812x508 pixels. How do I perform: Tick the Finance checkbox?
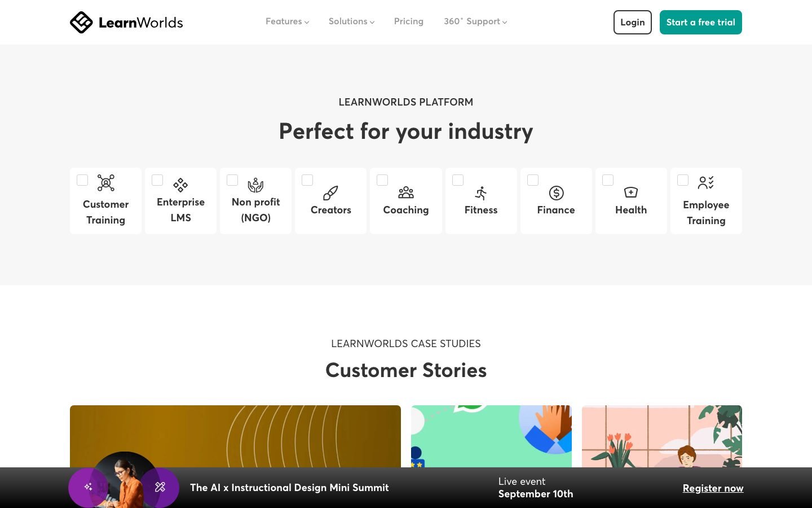click(x=533, y=180)
